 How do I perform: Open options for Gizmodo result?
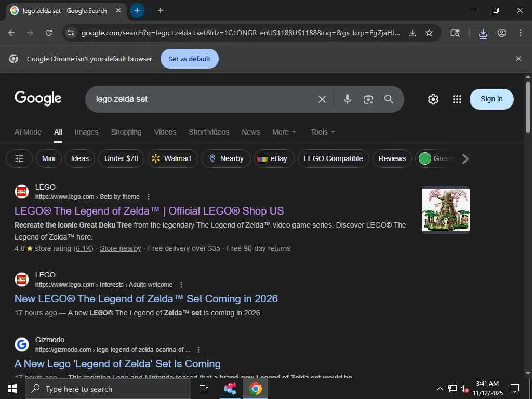click(x=198, y=350)
